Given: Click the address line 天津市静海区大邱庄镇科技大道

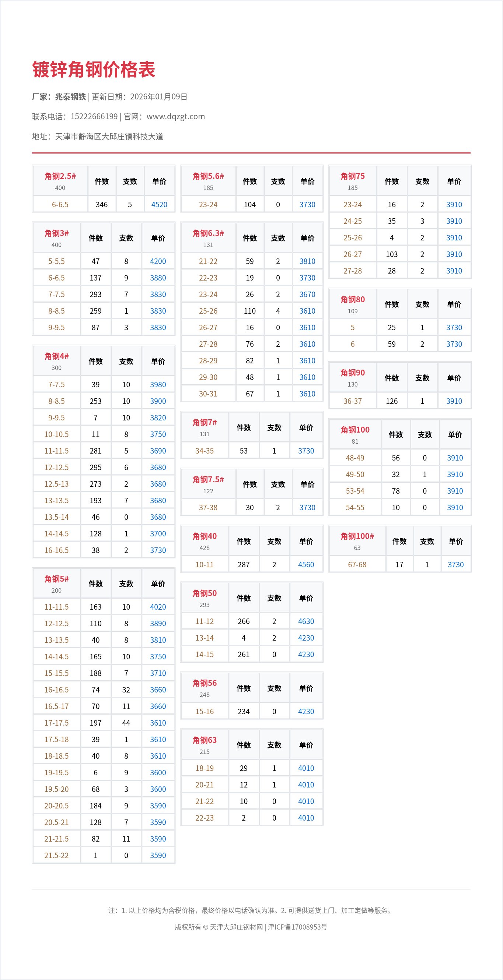Looking at the screenshot, I should (x=109, y=136).
